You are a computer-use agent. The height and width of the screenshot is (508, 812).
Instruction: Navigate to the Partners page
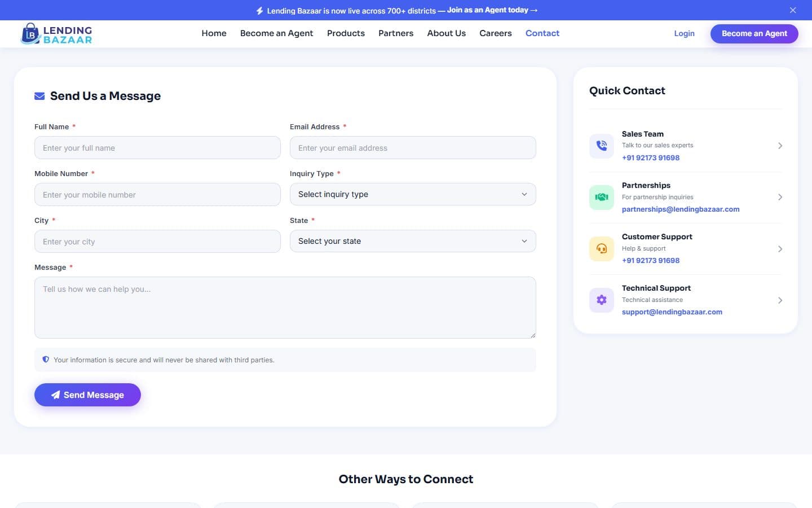pyautogui.click(x=396, y=33)
